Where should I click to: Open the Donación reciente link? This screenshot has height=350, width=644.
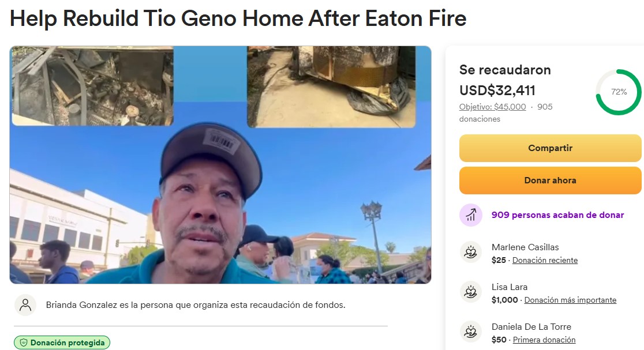[x=545, y=260]
